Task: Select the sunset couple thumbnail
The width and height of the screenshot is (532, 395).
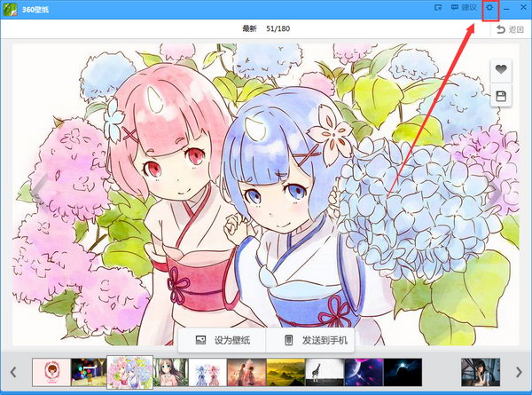Action: point(246,372)
